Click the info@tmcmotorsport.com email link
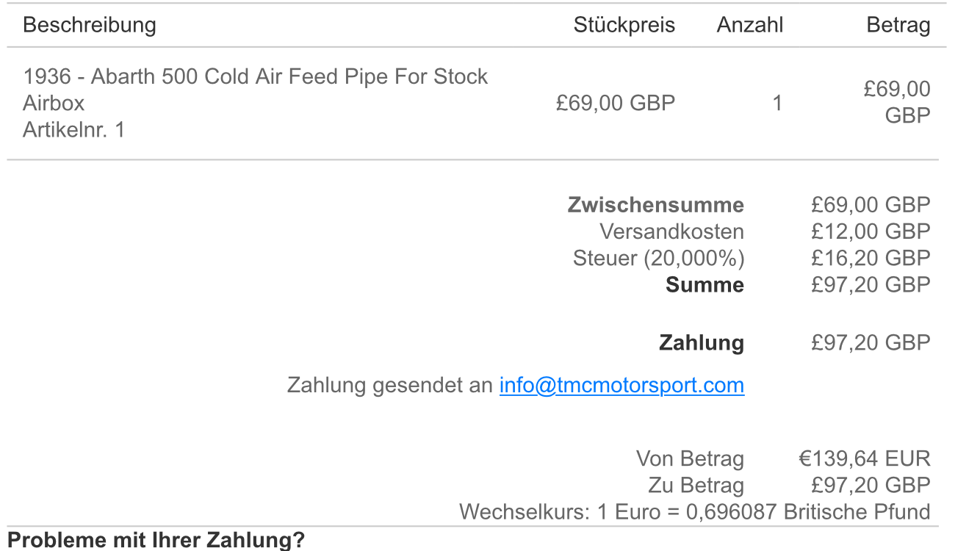980x551 pixels. (x=621, y=385)
